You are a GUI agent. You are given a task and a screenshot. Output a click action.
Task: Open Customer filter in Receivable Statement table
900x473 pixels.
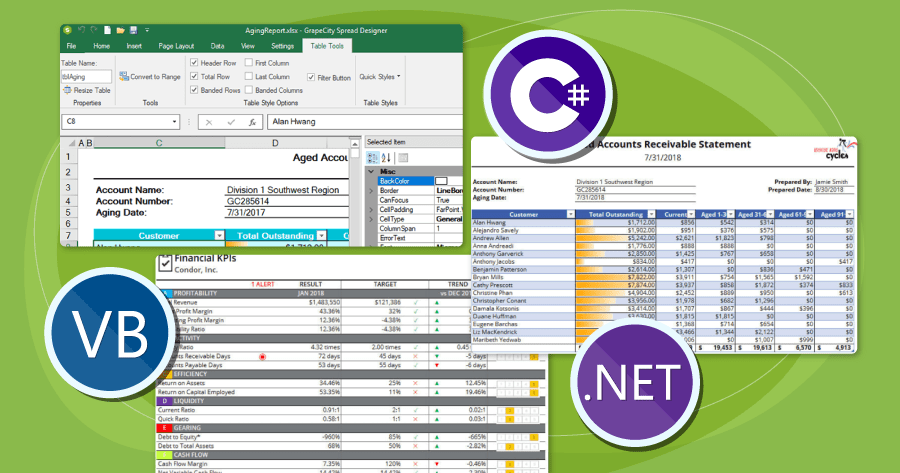pyautogui.click(x=570, y=214)
